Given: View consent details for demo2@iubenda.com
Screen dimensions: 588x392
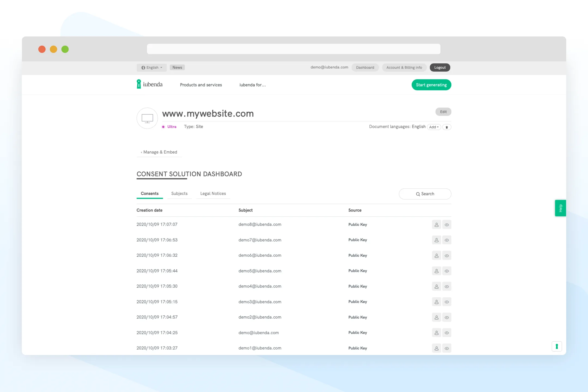Looking at the screenshot, I should point(447,317).
